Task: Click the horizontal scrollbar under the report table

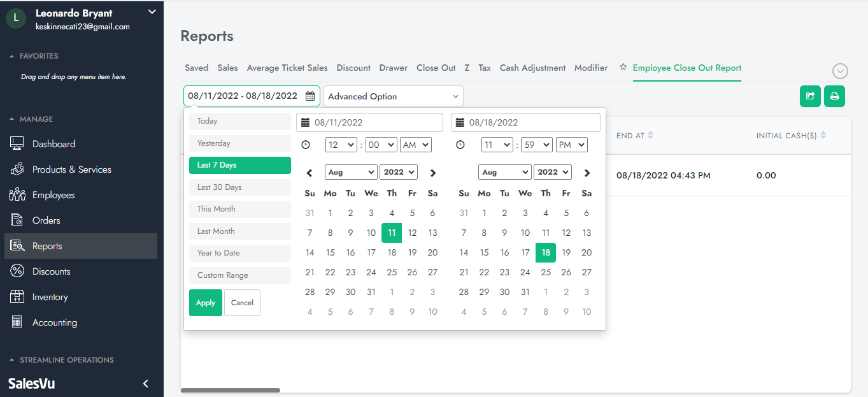Action: 230,390
